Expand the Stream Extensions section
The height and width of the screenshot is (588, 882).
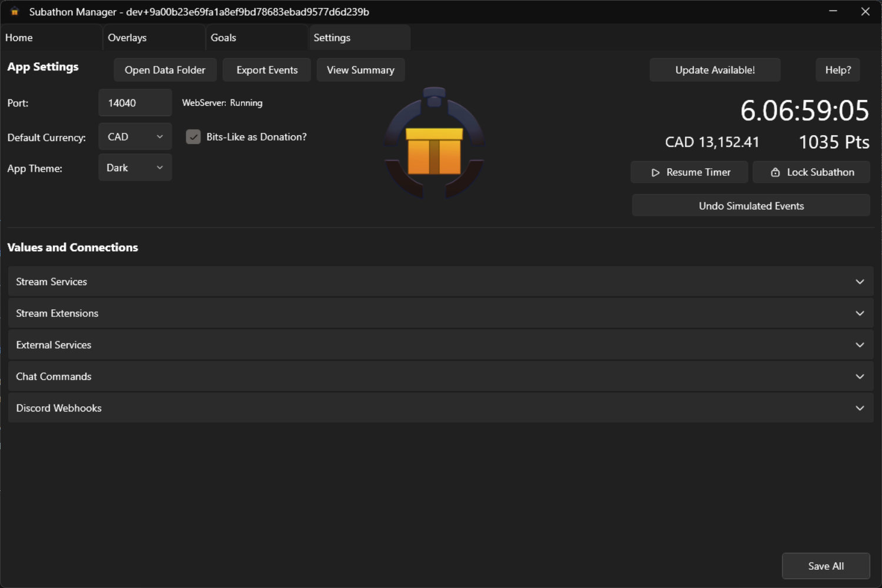(x=440, y=313)
